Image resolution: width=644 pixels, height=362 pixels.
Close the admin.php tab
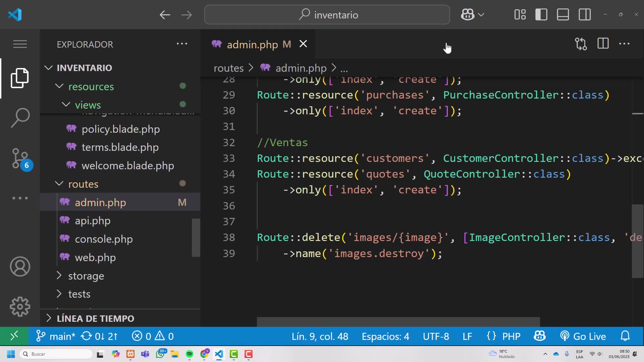pyautogui.click(x=303, y=44)
